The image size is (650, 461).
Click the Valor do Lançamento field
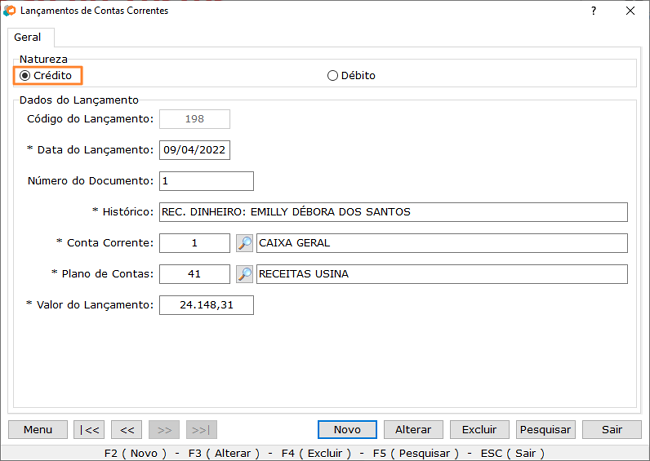[x=206, y=305]
